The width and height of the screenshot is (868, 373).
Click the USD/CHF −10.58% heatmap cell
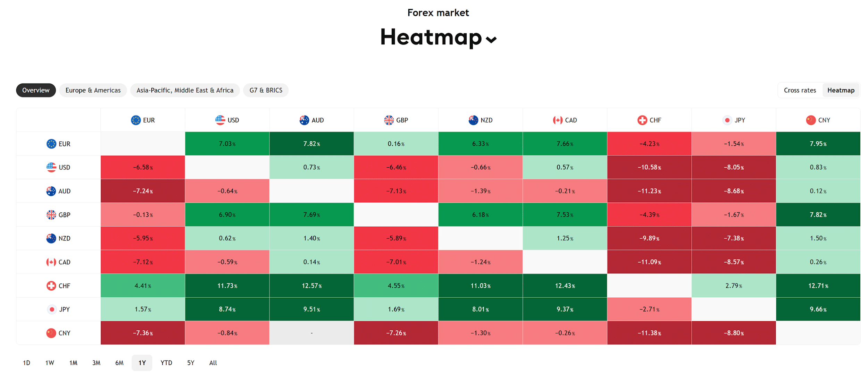649,167
